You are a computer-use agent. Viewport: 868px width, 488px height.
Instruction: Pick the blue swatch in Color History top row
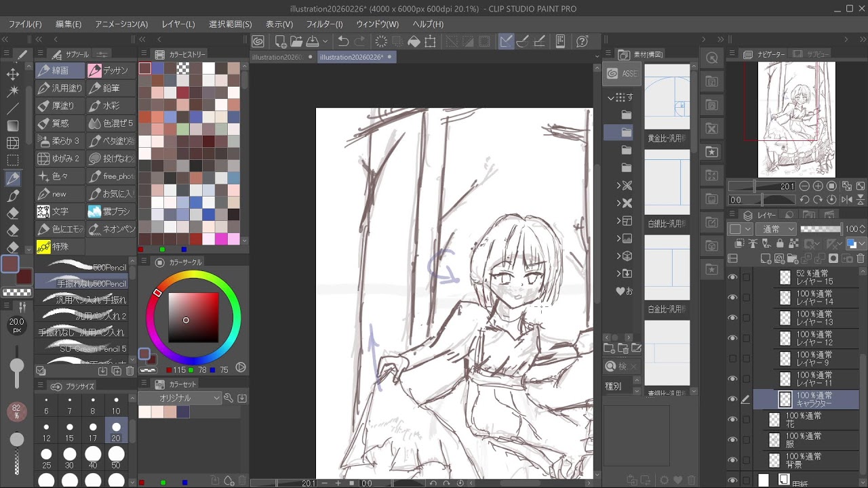click(157, 68)
